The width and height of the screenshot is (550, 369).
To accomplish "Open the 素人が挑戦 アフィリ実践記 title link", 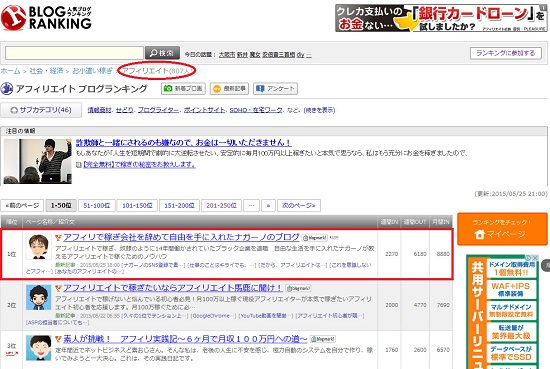I will click(x=185, y=339).
